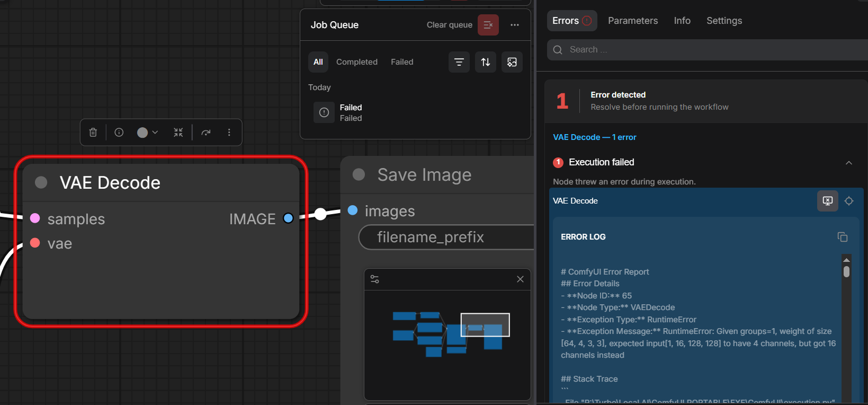Locate the VAE Decode node with the crosshair icon
The width and height of the screenshot is (868, 405).
849,201
